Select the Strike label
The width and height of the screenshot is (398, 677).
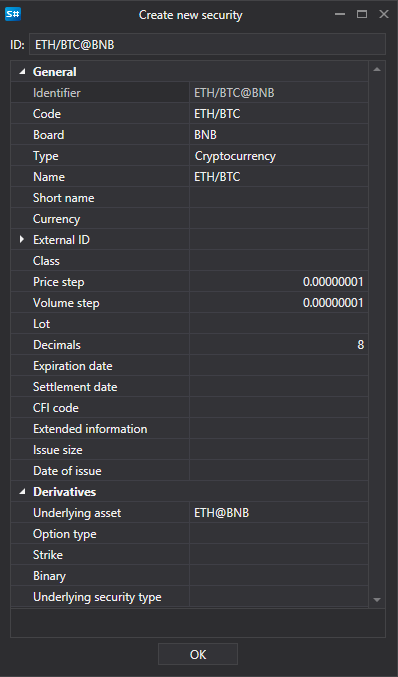pyautogui.click(x=48, y=555)
